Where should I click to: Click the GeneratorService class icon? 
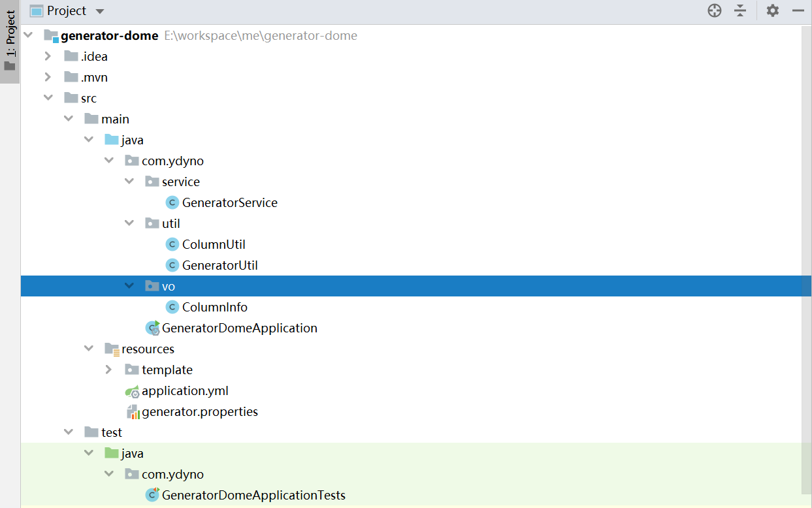(172, 202)
